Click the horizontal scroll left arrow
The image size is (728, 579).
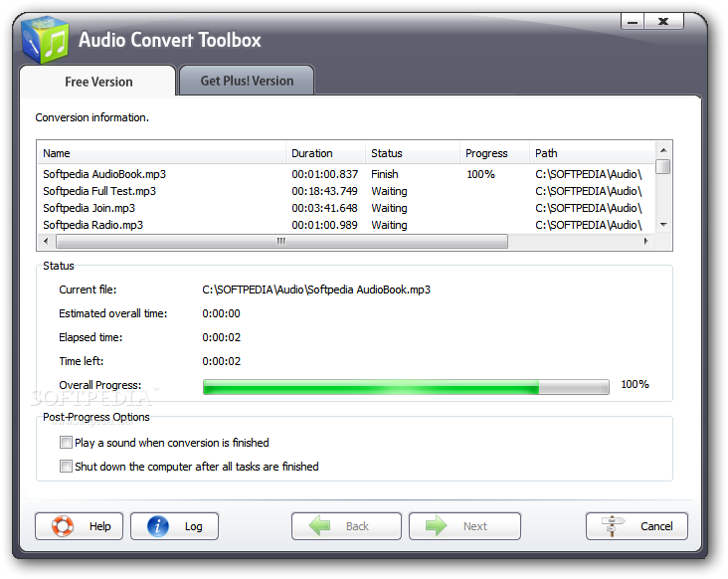coord(46,241)
